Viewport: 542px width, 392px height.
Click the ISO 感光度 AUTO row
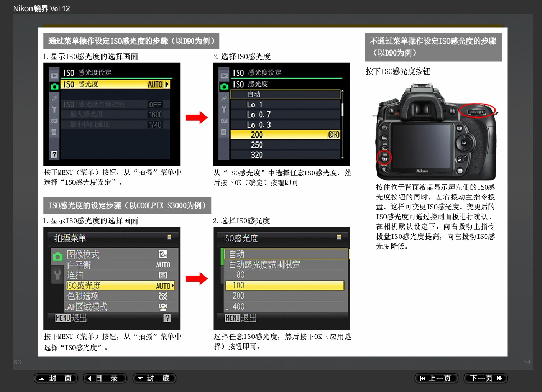click(115, 84)
